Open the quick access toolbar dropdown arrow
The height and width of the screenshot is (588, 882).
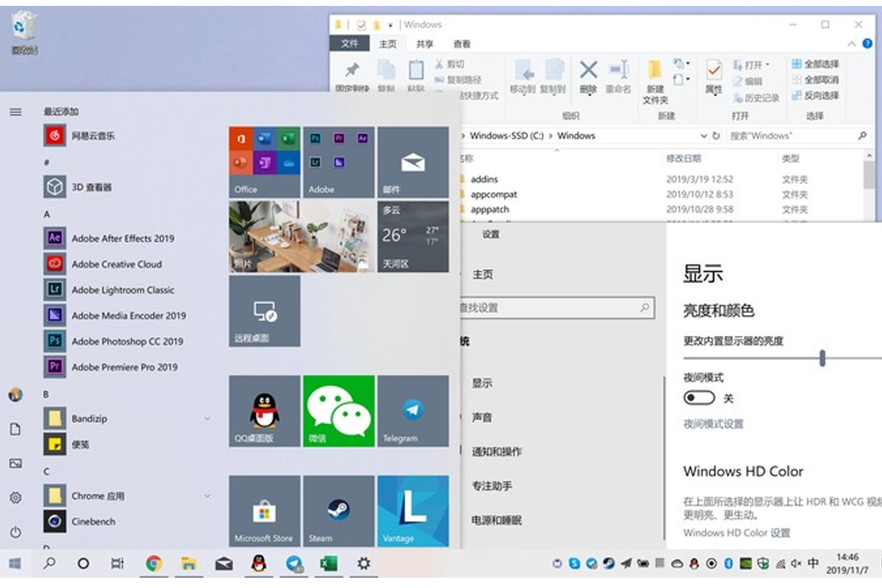pos(391,25)
